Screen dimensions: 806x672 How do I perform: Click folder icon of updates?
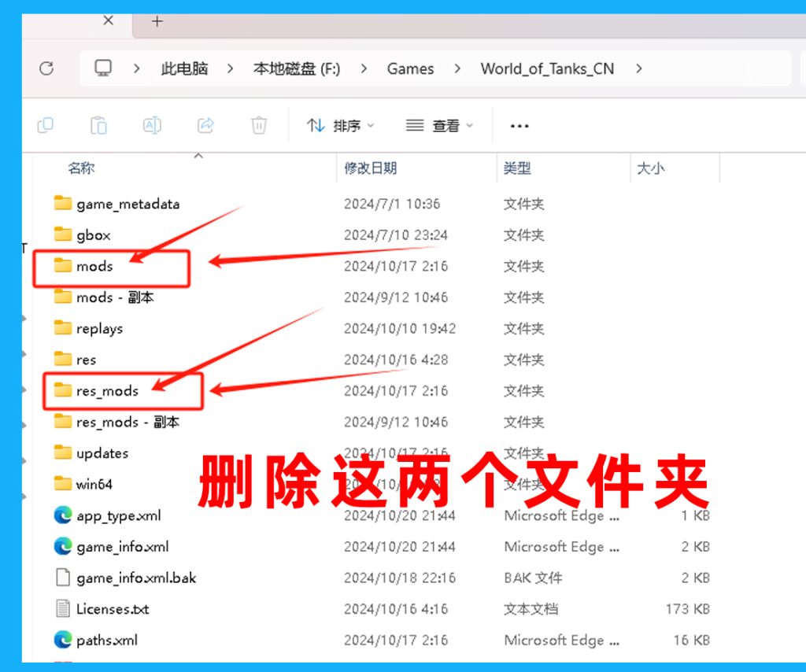[63, 452]
